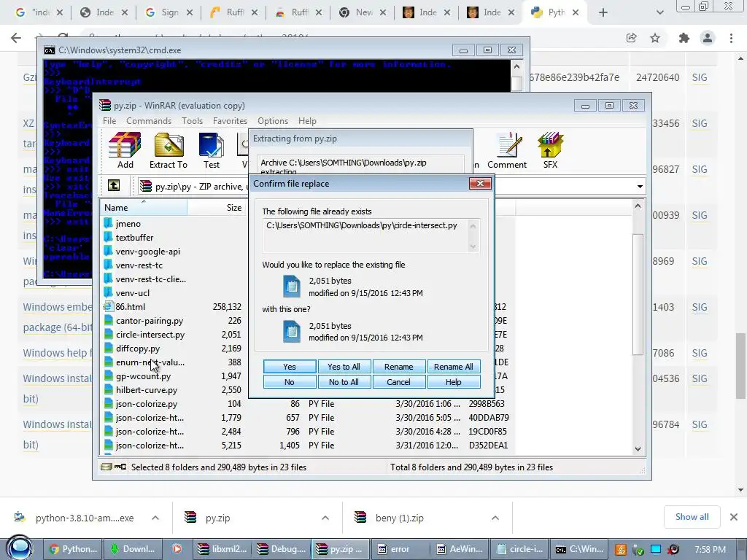Select the jmeno folder in the file list
The image size is (747, 560).
tap(128, 224)
